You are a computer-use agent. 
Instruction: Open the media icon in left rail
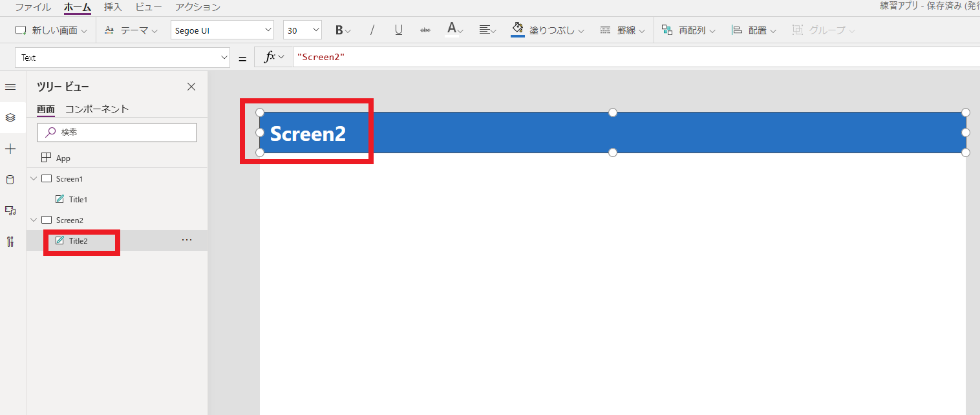pos(10,211)
